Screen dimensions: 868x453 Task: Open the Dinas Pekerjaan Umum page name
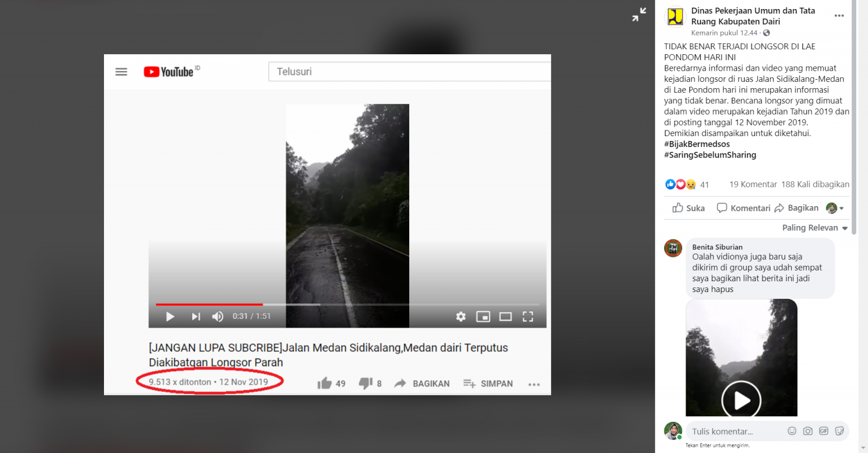753,16
